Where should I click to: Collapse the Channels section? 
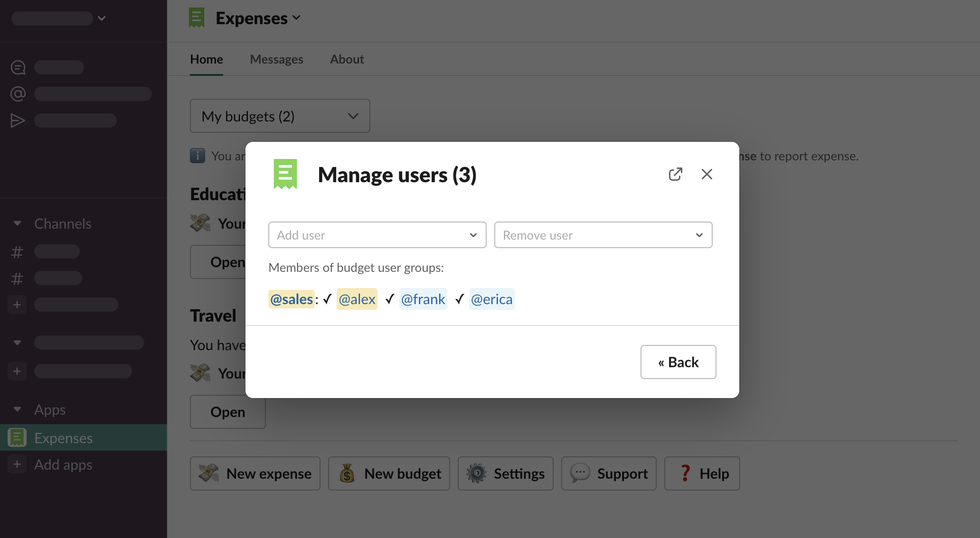[18, 223]
